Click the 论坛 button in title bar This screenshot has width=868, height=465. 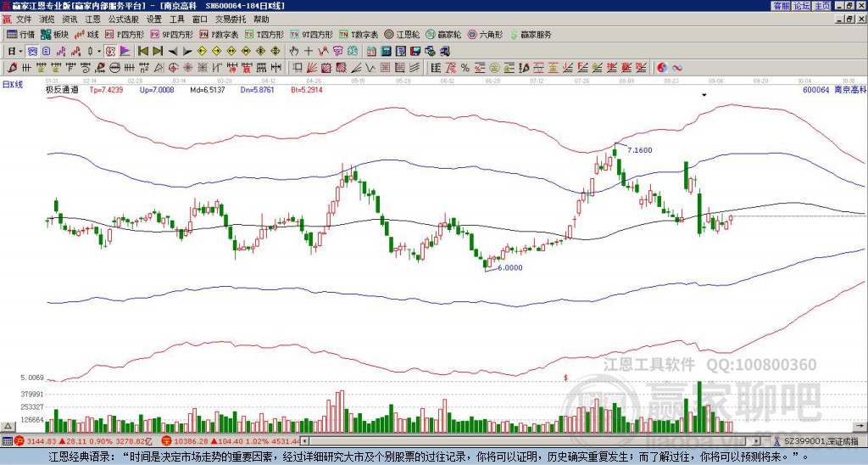click(x=801, y=6)
